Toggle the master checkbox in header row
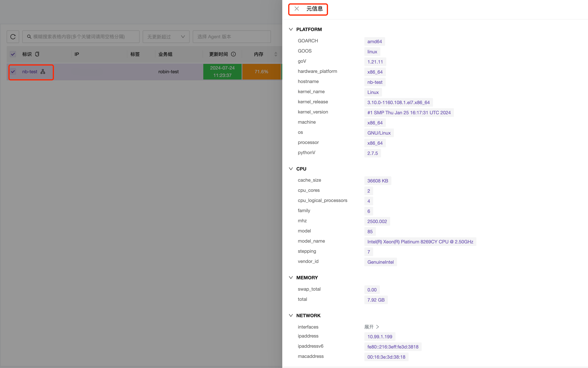This screenshot has width=588, height=368. (13, 54)
